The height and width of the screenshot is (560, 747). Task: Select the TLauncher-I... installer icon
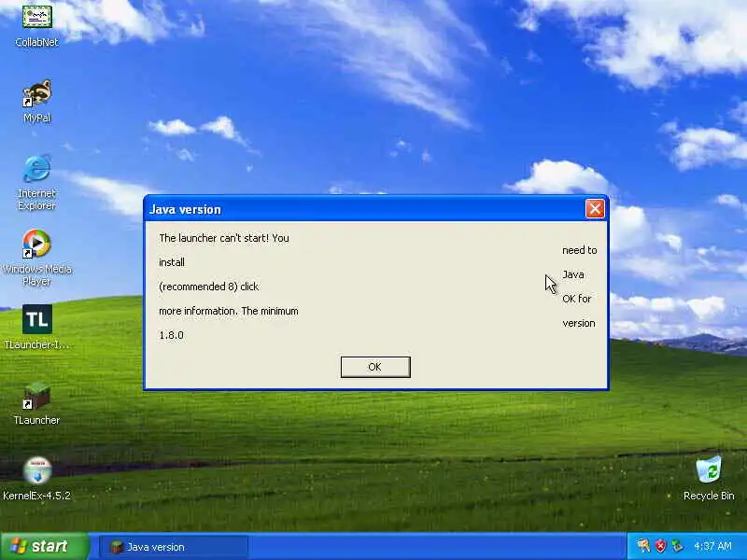pos(36,328)
